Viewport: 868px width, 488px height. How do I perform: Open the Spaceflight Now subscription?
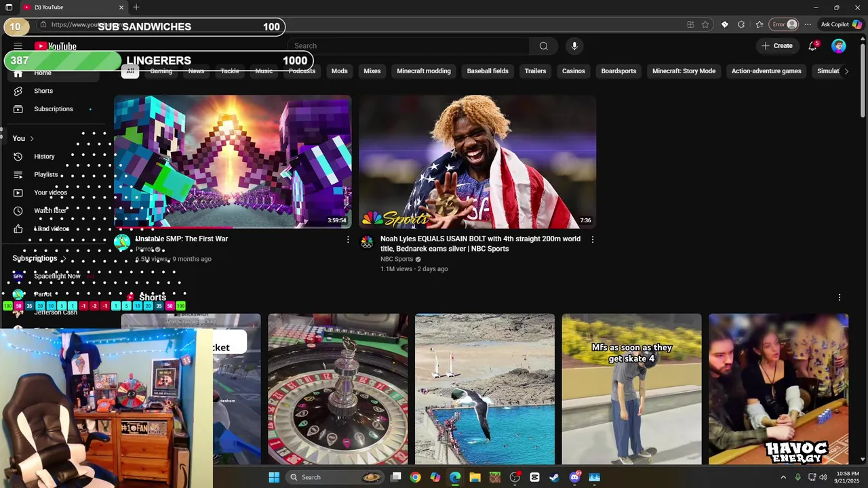click(x=57, y=277)
